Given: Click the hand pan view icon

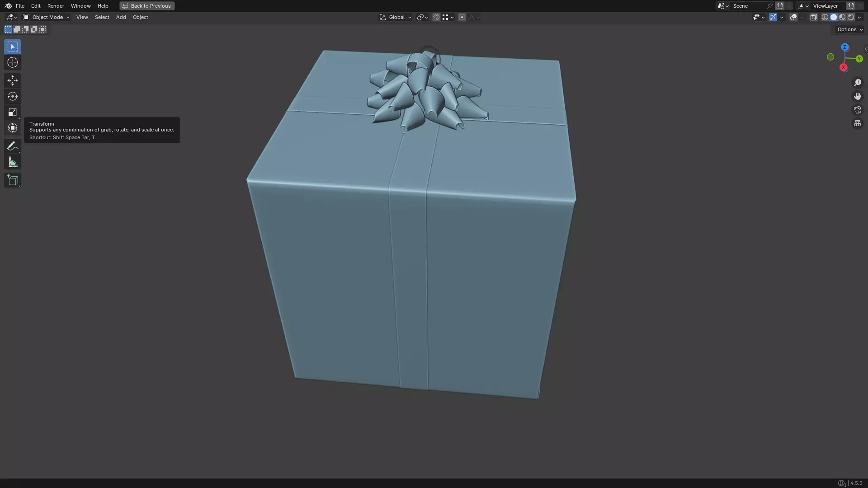Looking at the screenshot, I should pos(858,96).
